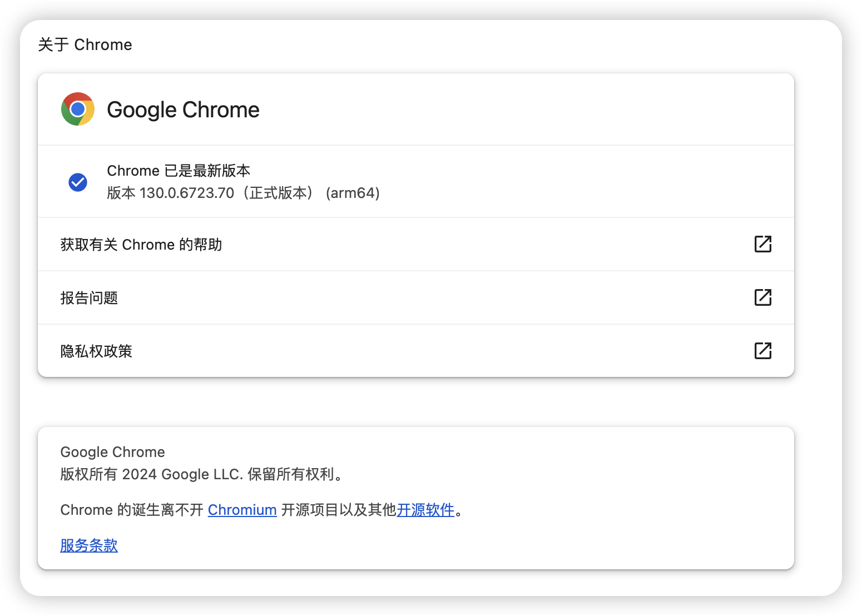
Task: Open the 开源软件 link
Action: [x=425, y=510]
